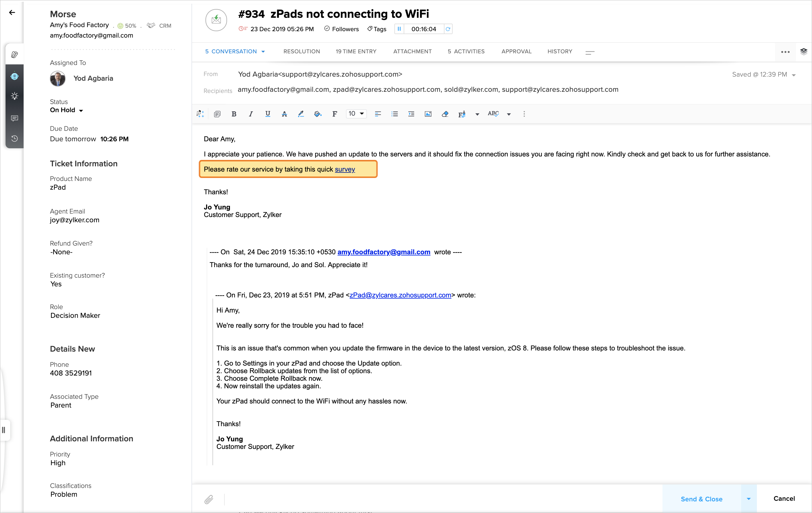812x513 pixels.
Task: Open the background fill color picker
Action: tap(318, 114)
